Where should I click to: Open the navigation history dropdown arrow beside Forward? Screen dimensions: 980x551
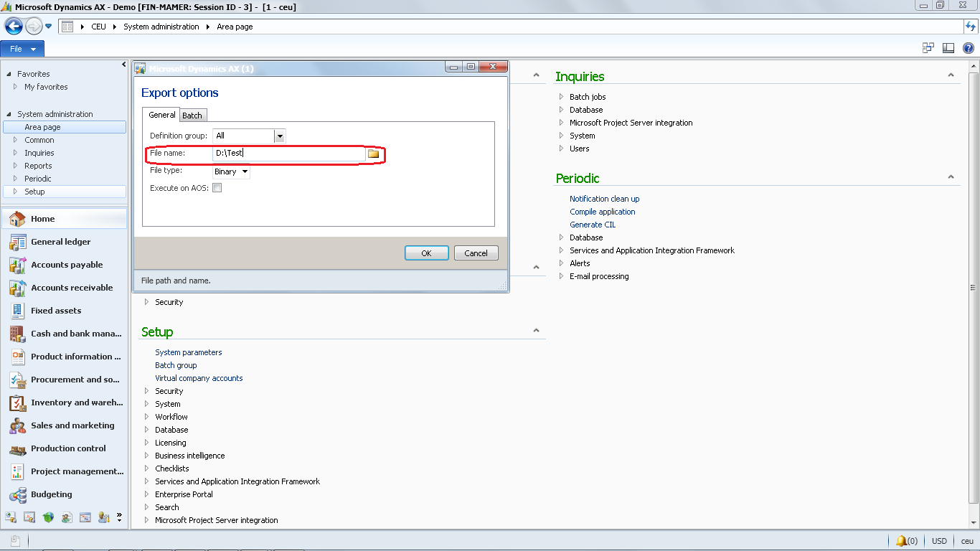click(49, 27)
